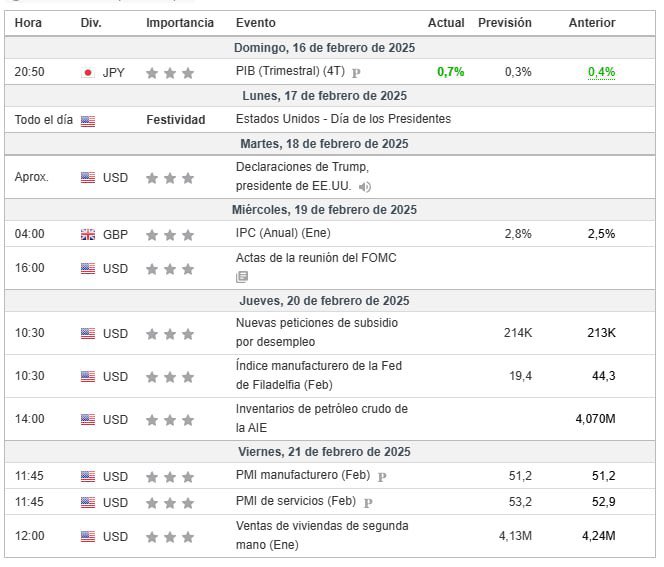
Task: Click importance stars for Ventas de viviendas row
Action: pos(170,537)
